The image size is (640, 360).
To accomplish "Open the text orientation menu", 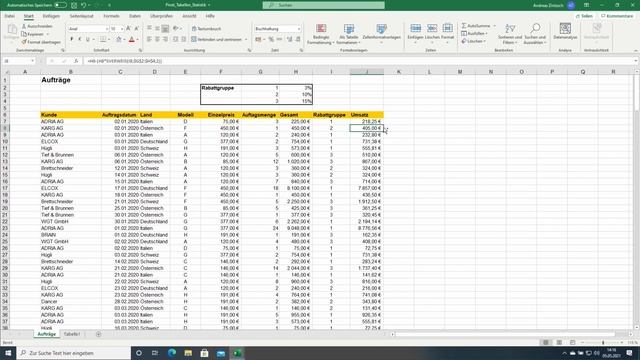I will (x=177, y=29).
